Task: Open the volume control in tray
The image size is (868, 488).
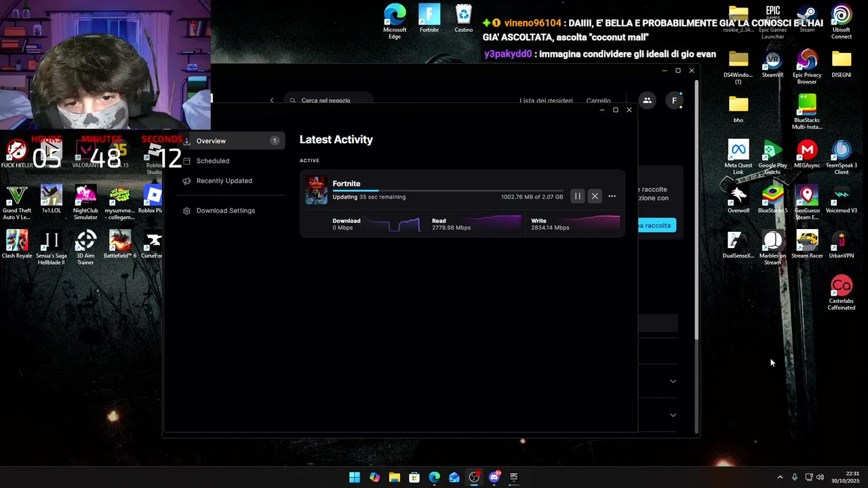Action: (x=821, y=477)
